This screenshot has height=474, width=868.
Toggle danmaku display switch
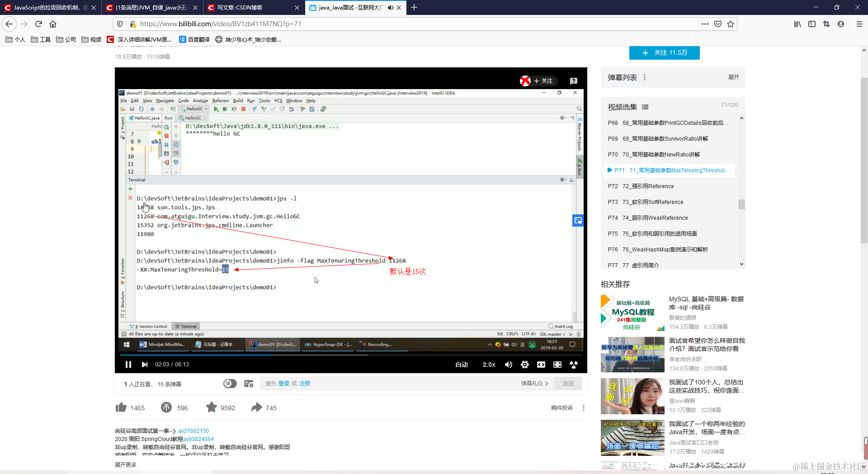point(230,384)
